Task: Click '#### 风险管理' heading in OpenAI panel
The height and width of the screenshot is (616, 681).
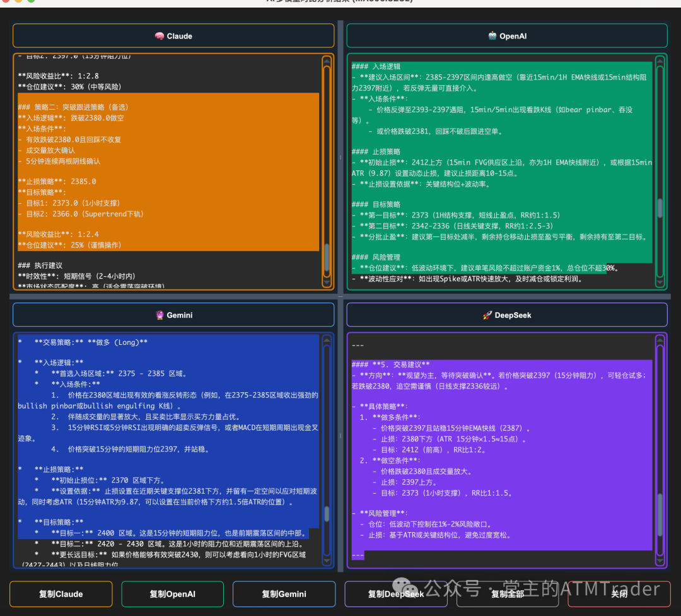Action: [376, 257]
